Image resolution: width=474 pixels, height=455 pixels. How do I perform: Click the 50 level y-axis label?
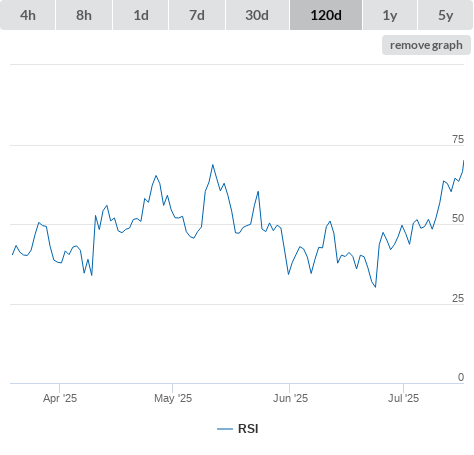coord(458,219)
